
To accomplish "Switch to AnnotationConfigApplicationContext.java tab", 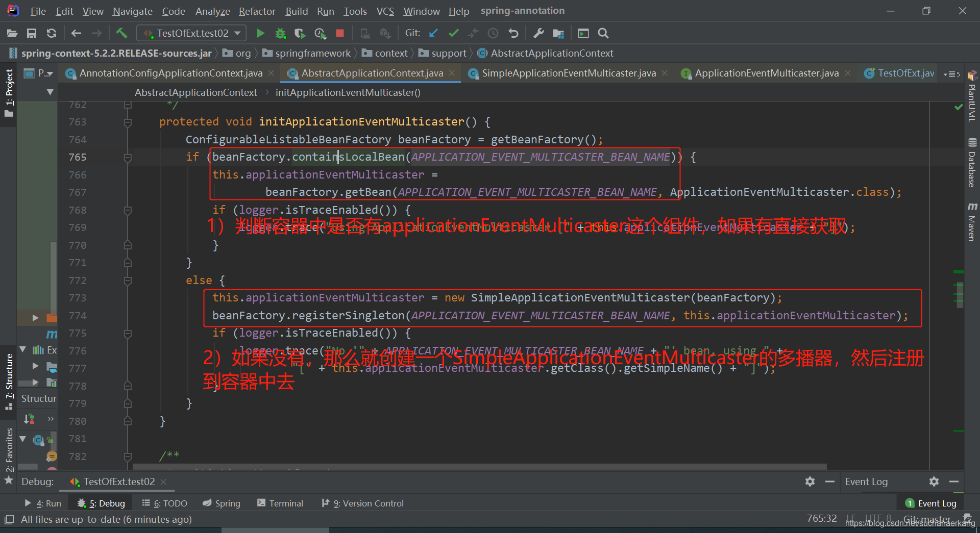I will pos(170,73).
